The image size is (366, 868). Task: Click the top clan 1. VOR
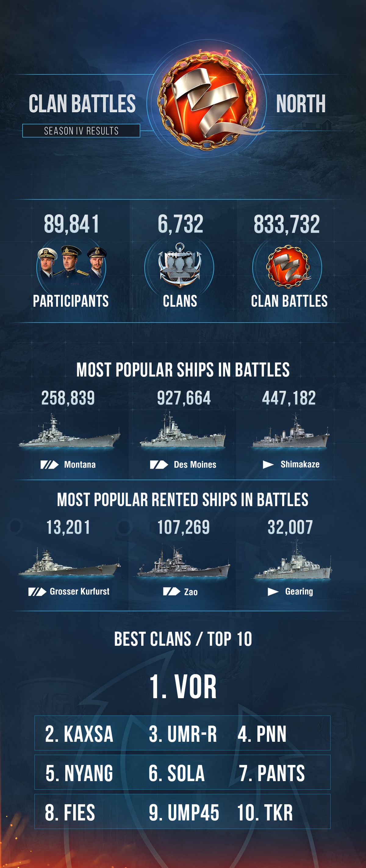click(x=183, y=687)
